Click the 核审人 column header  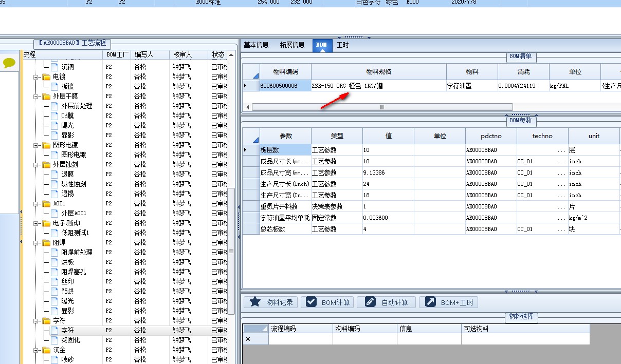point(189,54)
